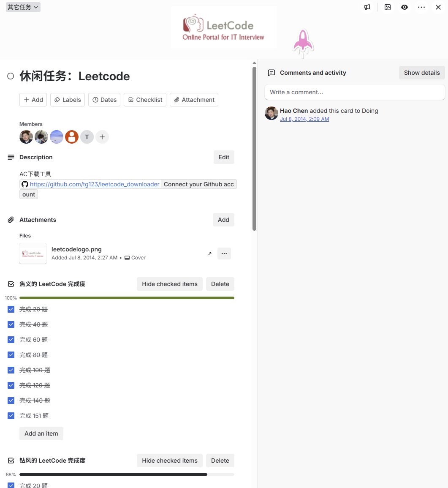Open the Jul 8, 2014, 2:09 AM timestamp link
Viewport: 448px width, 488px height.
(x=304, y=119)
